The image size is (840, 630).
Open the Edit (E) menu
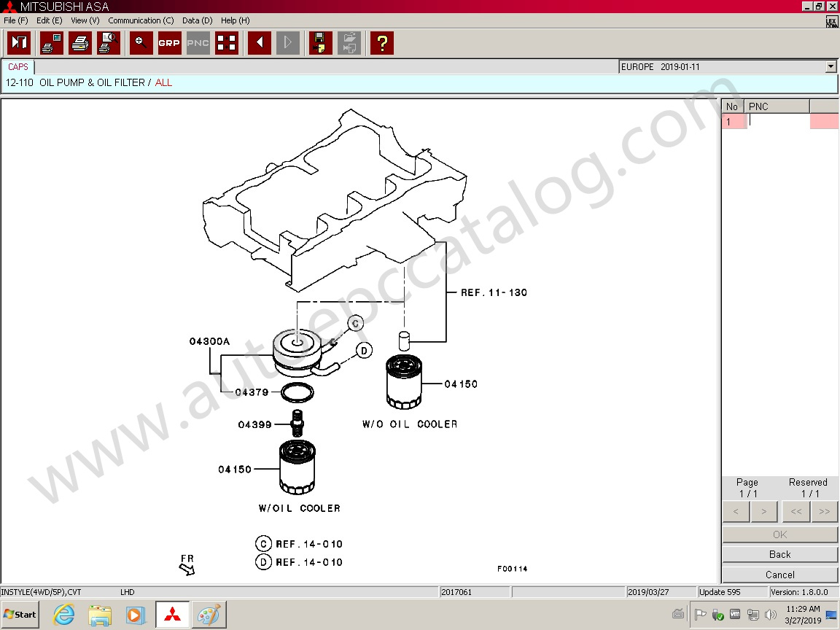[50, 20]
